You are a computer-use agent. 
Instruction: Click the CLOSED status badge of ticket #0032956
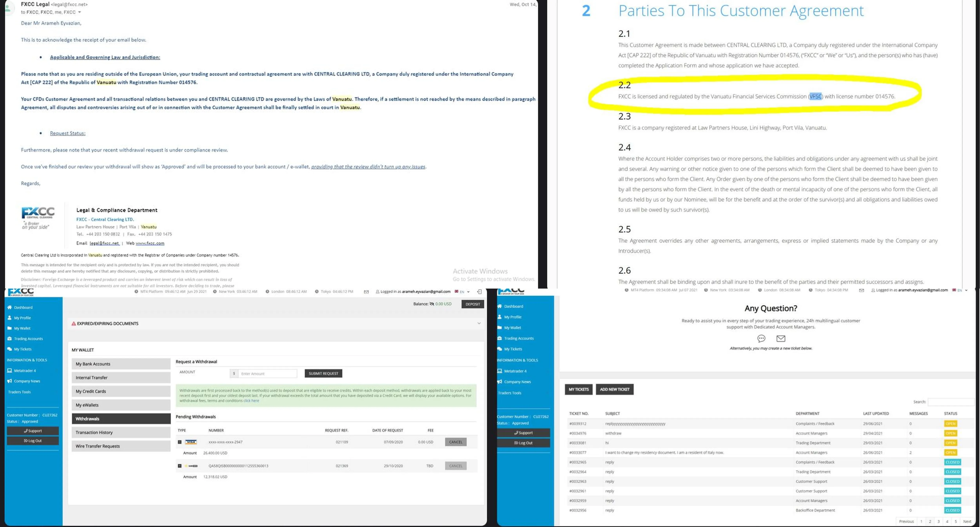pos(952,510)
